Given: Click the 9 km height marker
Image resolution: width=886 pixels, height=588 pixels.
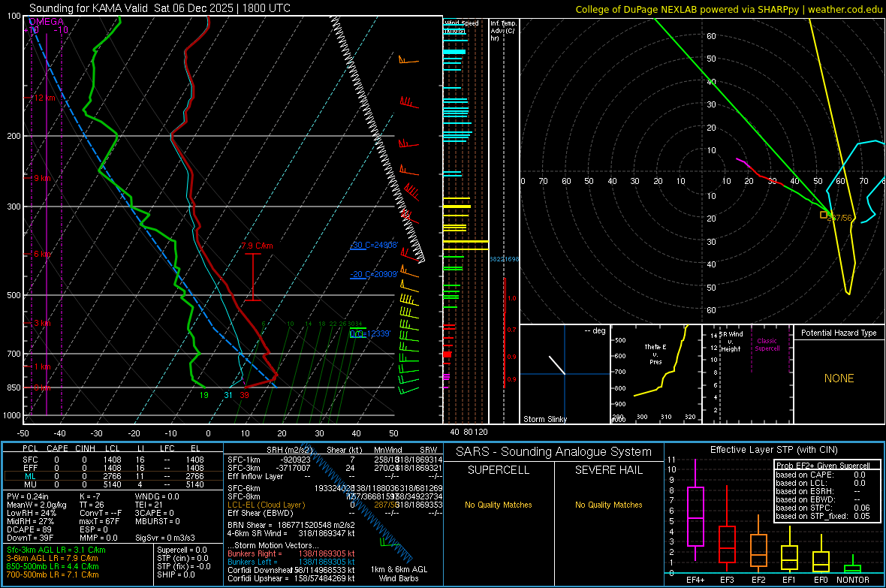Looking at the screenshot, I should coord(42,178).
